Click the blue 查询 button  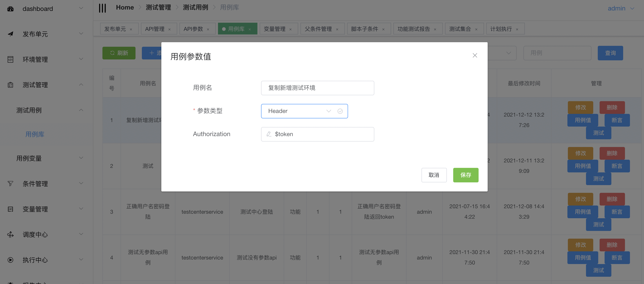pyautogui.click(x=610, y=53)
